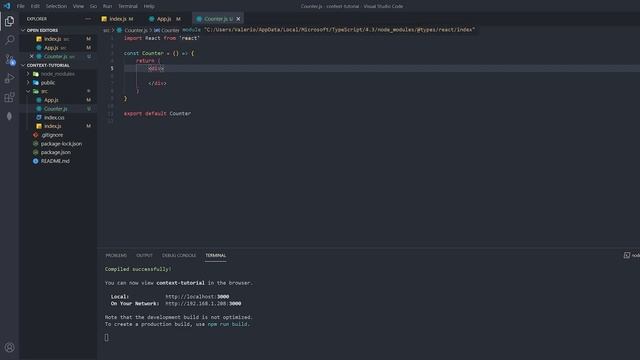Viewport: 640px width, 360px height.
Task: Close the Counter.js editor tab
Action: [x=238, y=19]
